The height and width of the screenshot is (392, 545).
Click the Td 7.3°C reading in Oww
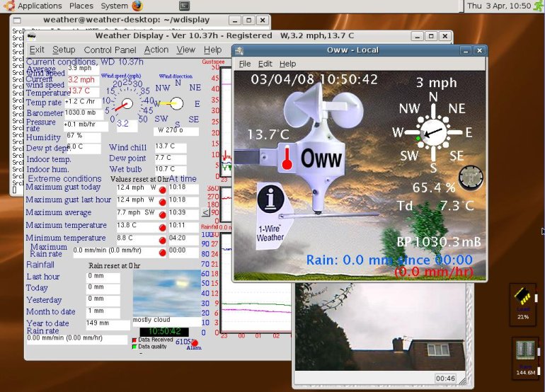tap(435, 206)
